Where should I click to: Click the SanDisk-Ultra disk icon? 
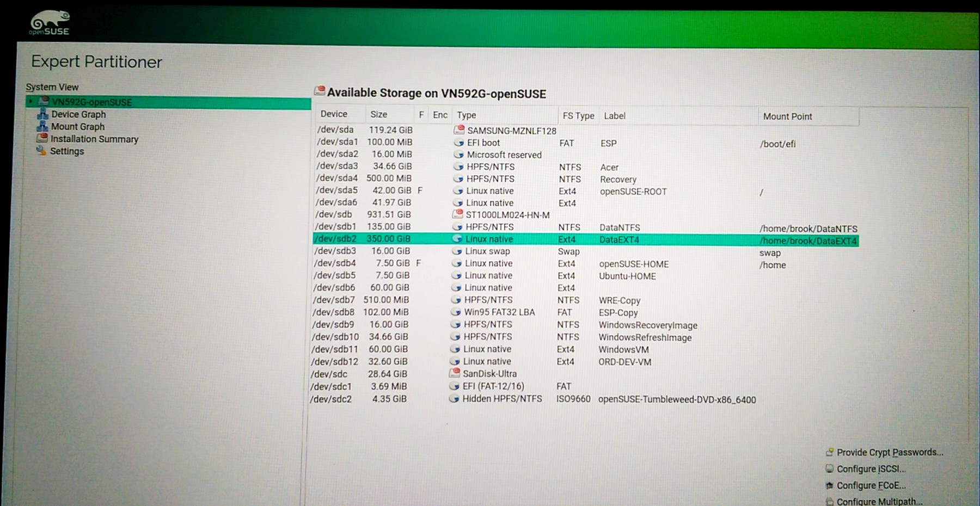click(x=455, y=373)
